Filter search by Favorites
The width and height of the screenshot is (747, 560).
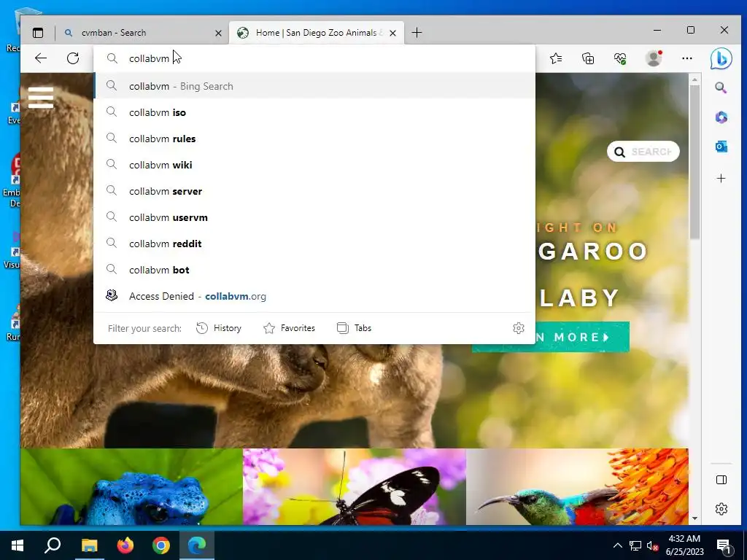[x=289, y=328]
